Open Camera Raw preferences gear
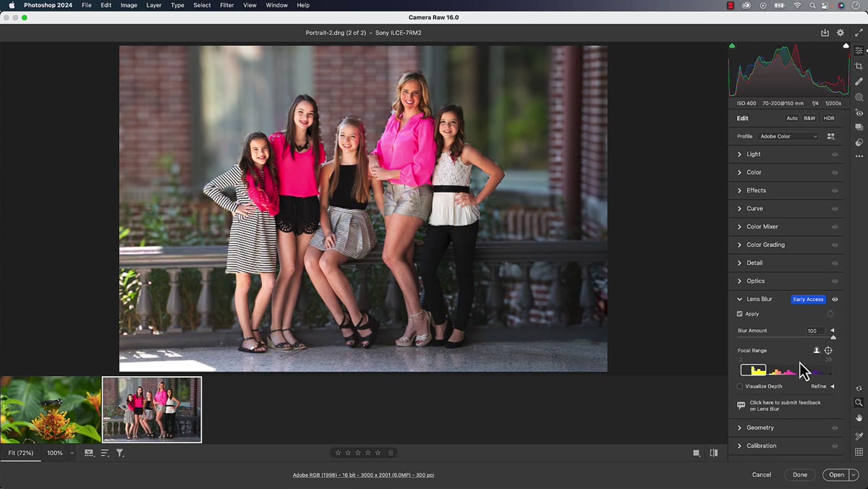 point(840,33)
